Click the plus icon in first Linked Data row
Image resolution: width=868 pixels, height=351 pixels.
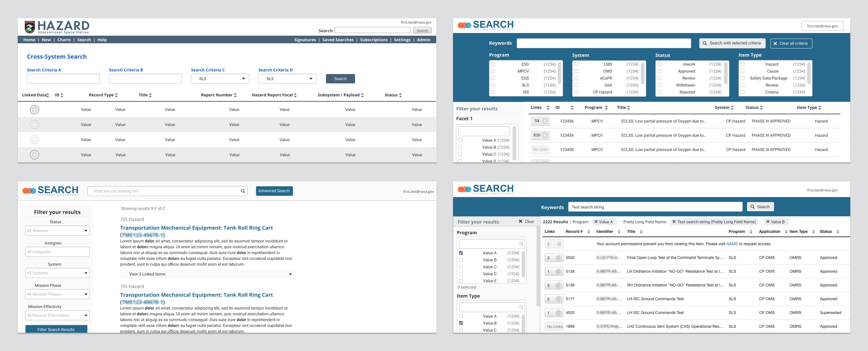(34, 110)
